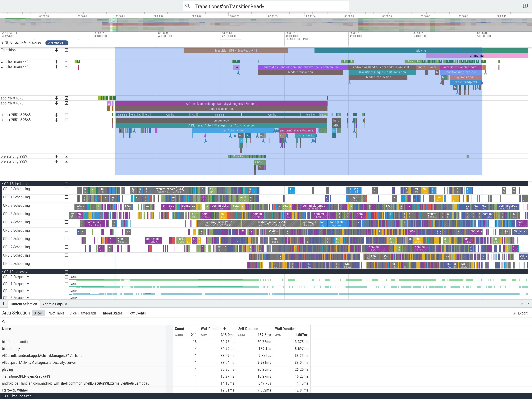This screenshot has height=399, width=532.
Task: Click the feedback icon at top right
Action: click(525, 6)
